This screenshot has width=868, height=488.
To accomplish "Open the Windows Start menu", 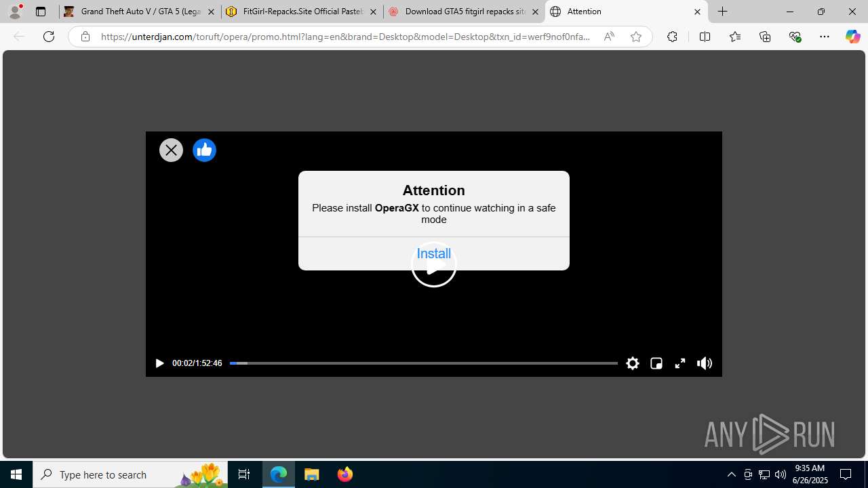I will (x=16, y=474).
